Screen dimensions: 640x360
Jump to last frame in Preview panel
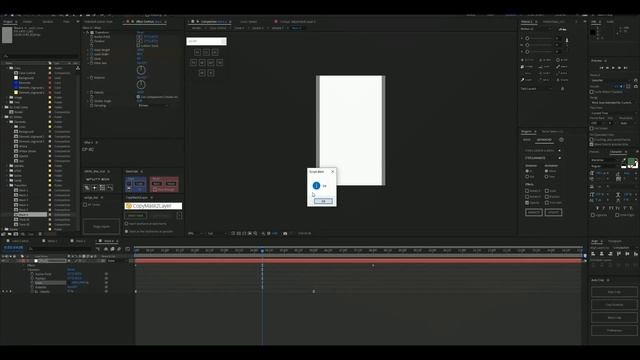[x=625, y=68]
